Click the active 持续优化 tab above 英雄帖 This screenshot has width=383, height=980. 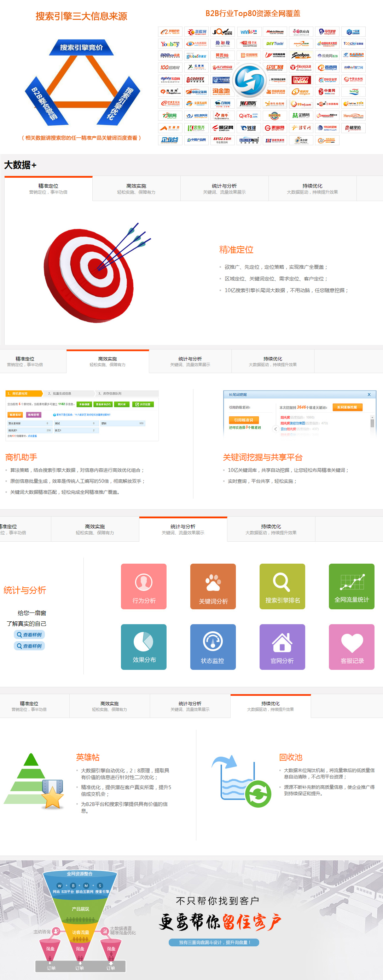[271, 706]
